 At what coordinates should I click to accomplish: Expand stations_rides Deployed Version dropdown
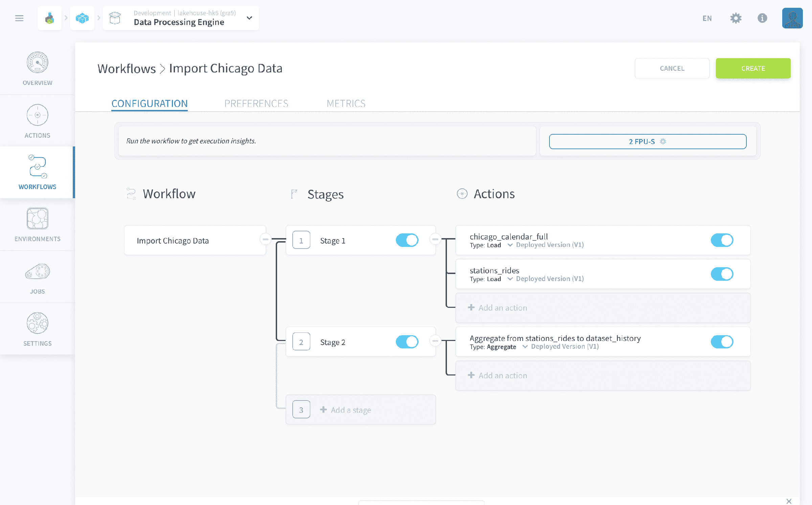click(546, 279)
